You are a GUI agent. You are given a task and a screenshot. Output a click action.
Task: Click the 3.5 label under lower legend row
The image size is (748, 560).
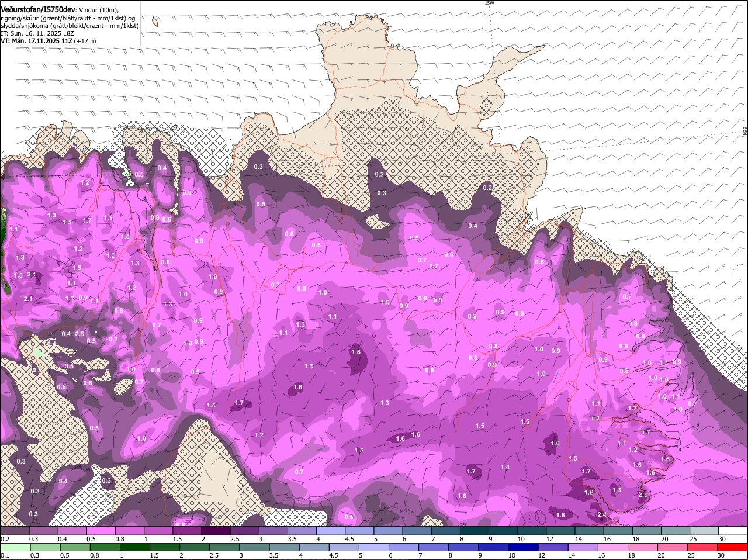[273, 555]
